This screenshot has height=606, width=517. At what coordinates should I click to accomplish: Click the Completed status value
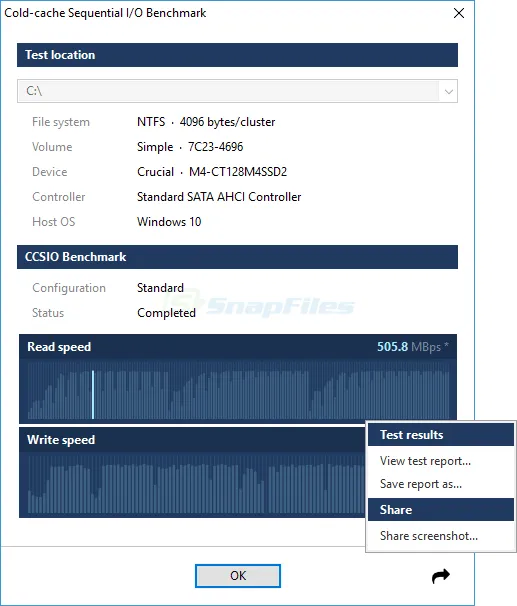point(166,313)
